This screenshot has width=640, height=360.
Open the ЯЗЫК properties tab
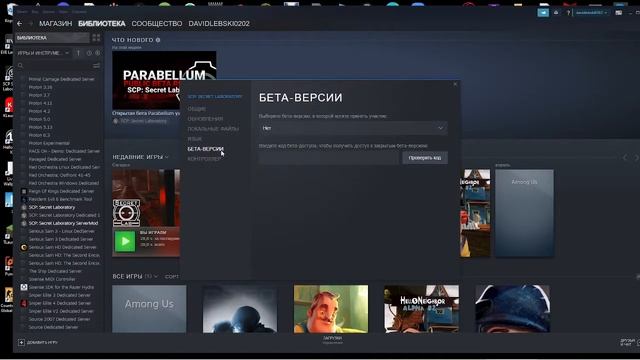coord(195,139)
